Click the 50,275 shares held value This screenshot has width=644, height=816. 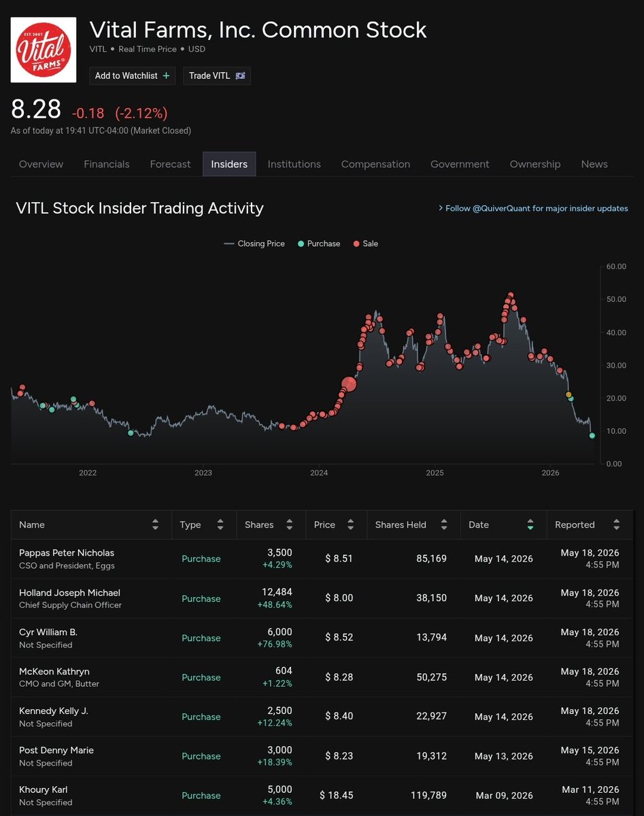point(431,677)
